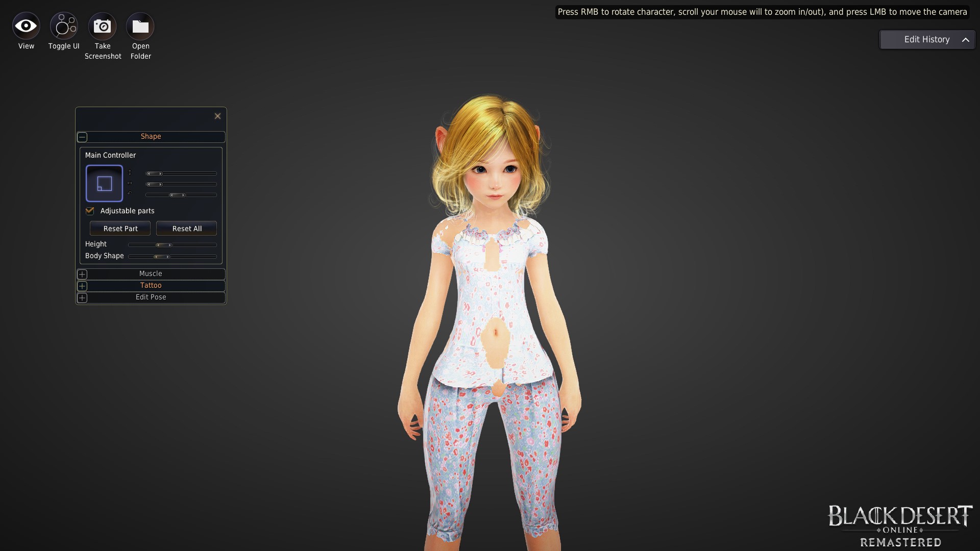
Task: Expand the Muscle section
Action: [82, 274]
